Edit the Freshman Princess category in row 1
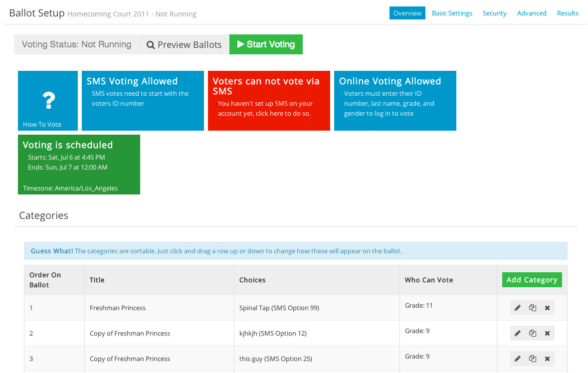This screenshot has width=588, height=373. tap(518, 308)
